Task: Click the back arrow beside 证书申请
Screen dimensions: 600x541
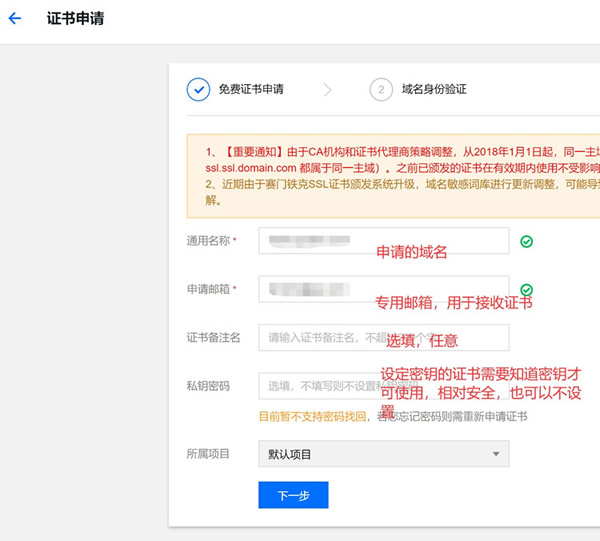Action: tap(14, 19)
